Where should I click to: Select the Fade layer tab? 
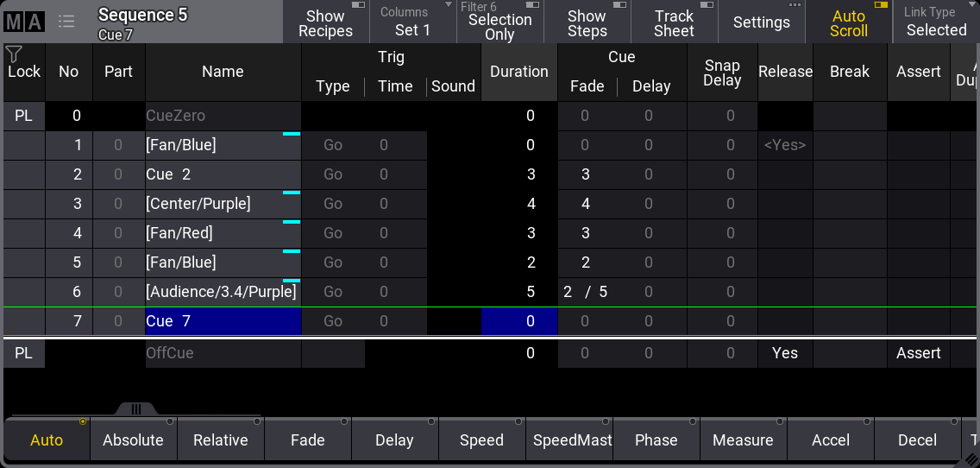307,440
